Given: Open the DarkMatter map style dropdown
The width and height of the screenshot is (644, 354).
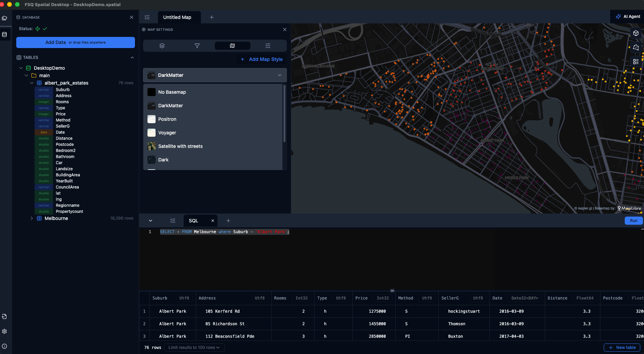Looking at the screenshot, I should pos(215,75).
